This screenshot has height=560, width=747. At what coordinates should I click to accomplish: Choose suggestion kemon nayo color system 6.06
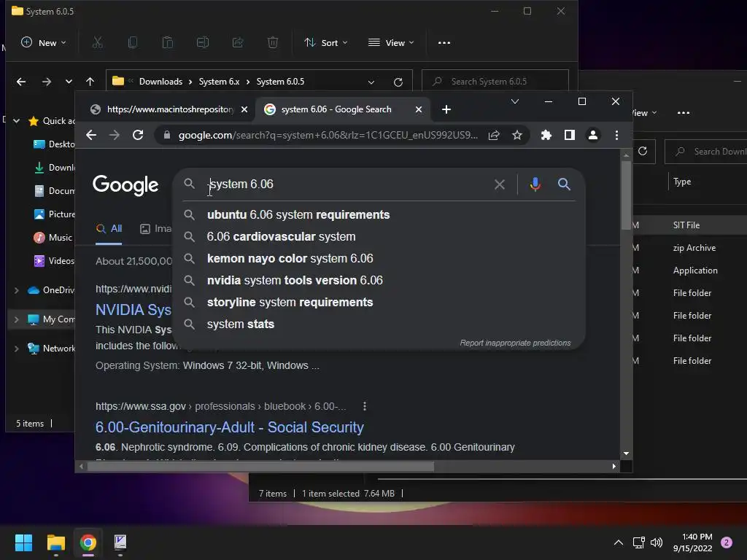[290, 259]
